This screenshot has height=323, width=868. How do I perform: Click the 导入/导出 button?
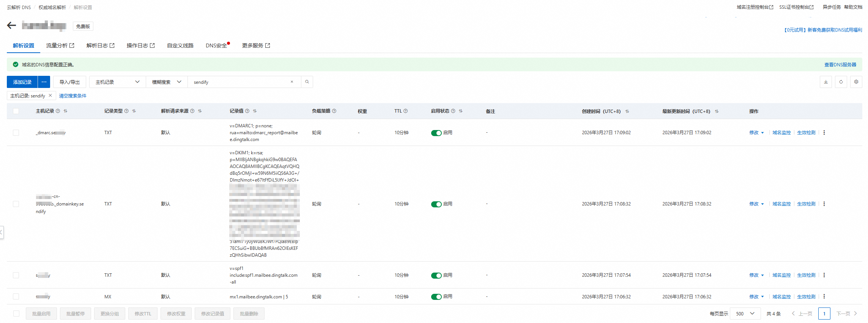tap(69, 82)
